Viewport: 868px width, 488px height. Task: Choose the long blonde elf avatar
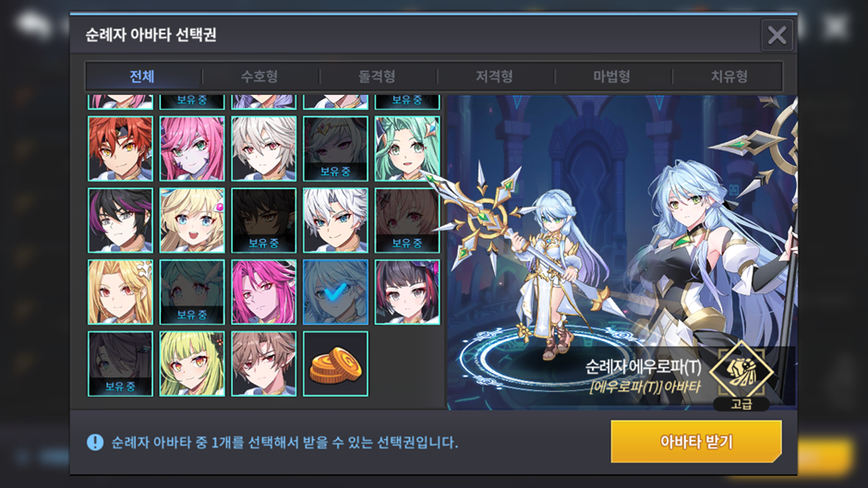tap(120, 292)
